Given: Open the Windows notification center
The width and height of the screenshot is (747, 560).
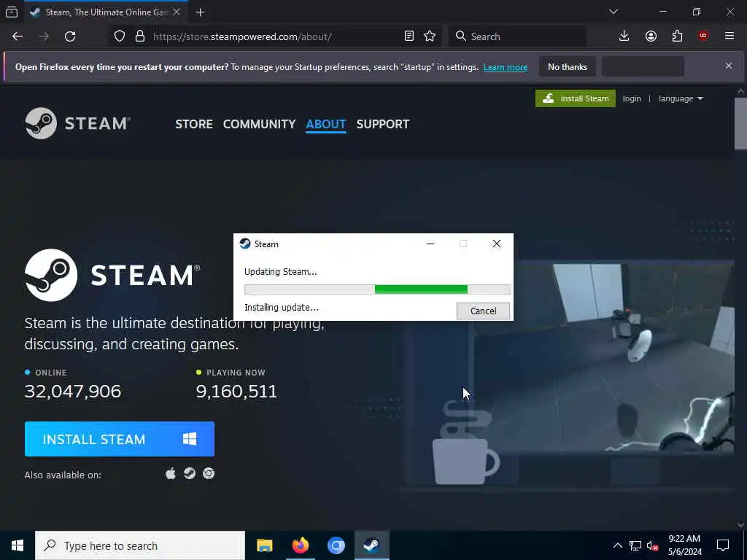Looking at the screenshot, I should [723, 545].
